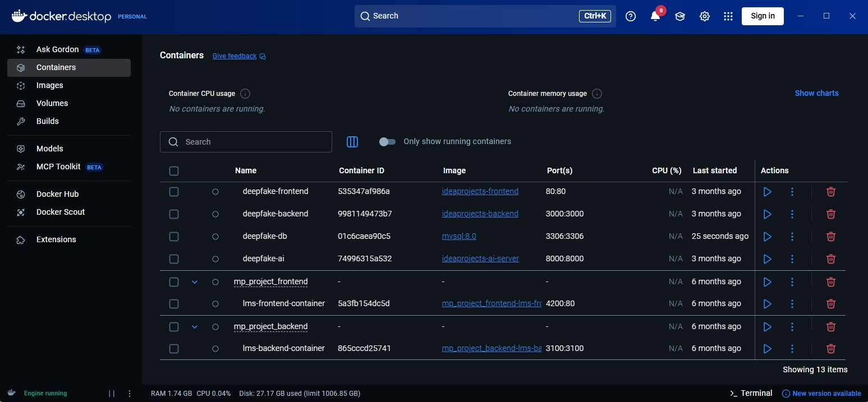868x402 pixels.
Task: Select all containers with header checkbox
Action: point(174,171)
